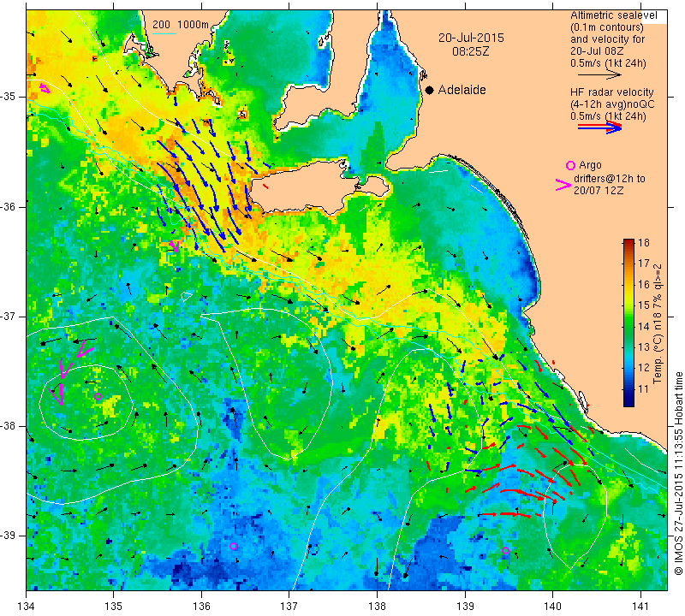The image size is (685, 616).
Task: Click the Argo float marker near 139.5E 39.1S
Action: pos(505,550)
